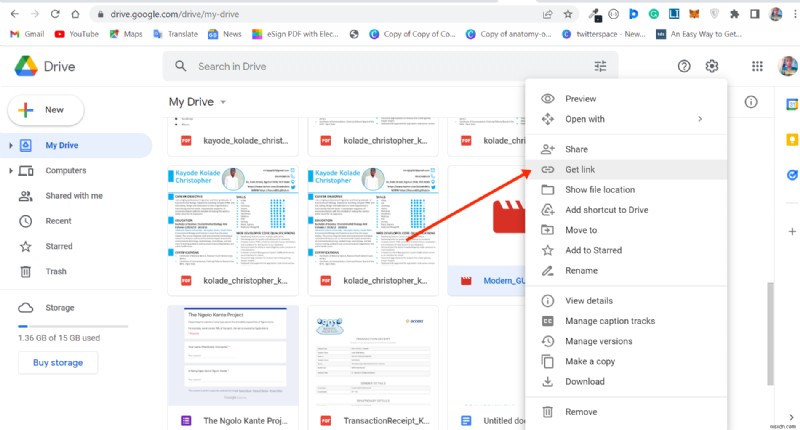Image resolution: width=800 pixels, height=430 pixels.
Task: Open The Ngolo Kante Proj... form file
Action: (x=233, y=368)
